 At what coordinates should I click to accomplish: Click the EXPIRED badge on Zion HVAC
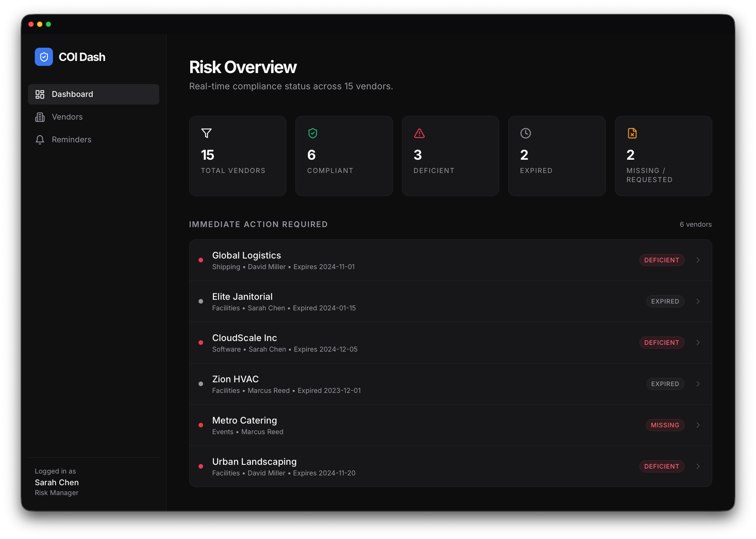(665, 384)
